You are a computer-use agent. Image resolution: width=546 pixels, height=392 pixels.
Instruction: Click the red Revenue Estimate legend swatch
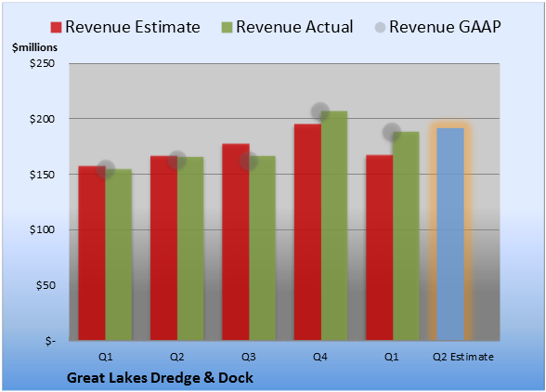click(56, 27)
